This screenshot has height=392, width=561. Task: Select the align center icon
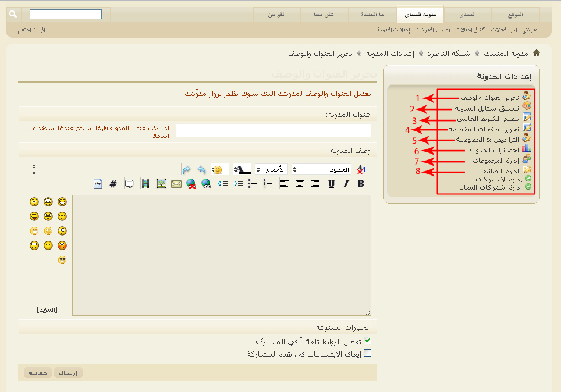[x=300, y=183]
